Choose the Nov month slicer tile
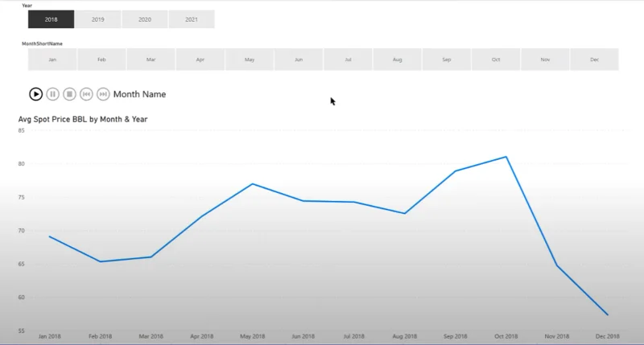 click(545, 60)
